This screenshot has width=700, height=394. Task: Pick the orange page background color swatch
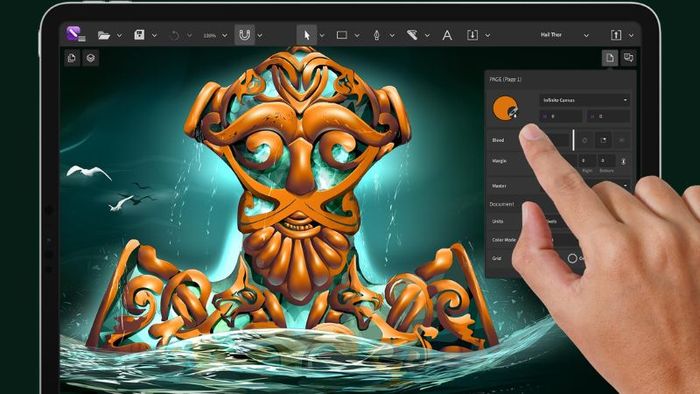coord(505,108)
